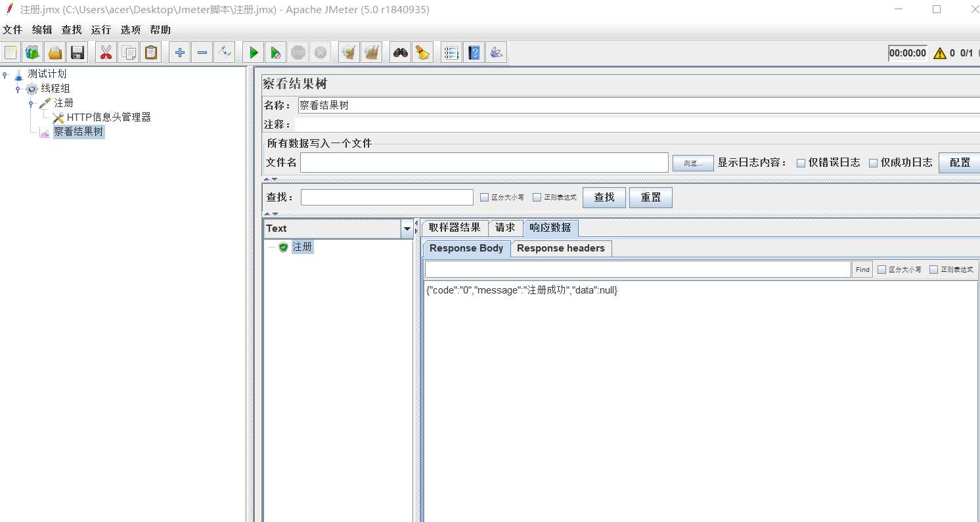Screen dimensions: 980x522
Task: Select 察看结果树 listener in the tree
Action: (x=79, y=131)
